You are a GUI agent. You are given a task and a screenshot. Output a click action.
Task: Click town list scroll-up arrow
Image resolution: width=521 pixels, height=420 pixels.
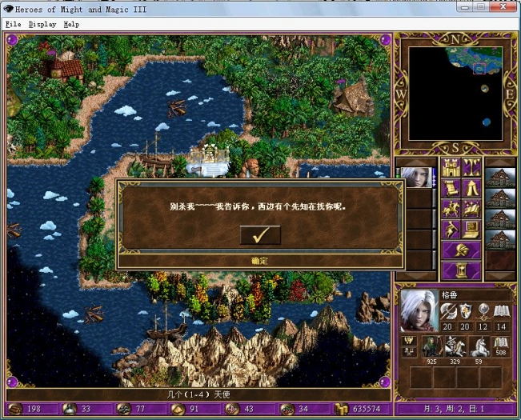[500, 162]
